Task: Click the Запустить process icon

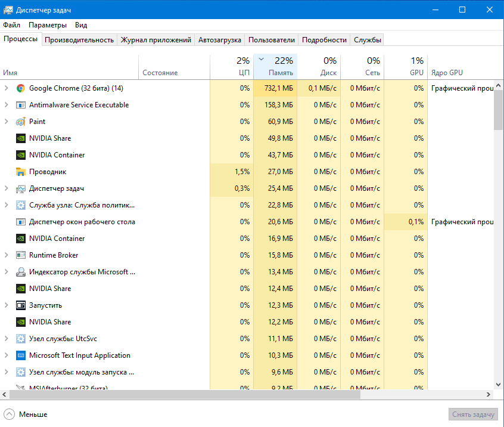Action: coord(21,305)
